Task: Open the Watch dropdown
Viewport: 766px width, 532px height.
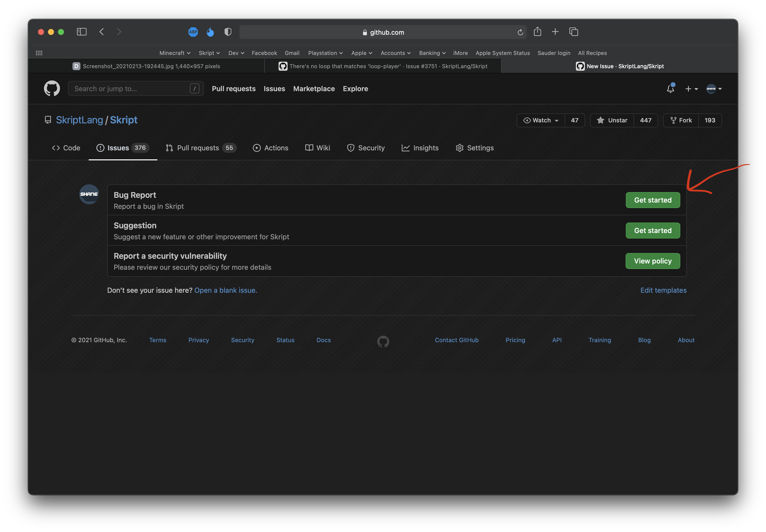Action: (x=540, y=120)
